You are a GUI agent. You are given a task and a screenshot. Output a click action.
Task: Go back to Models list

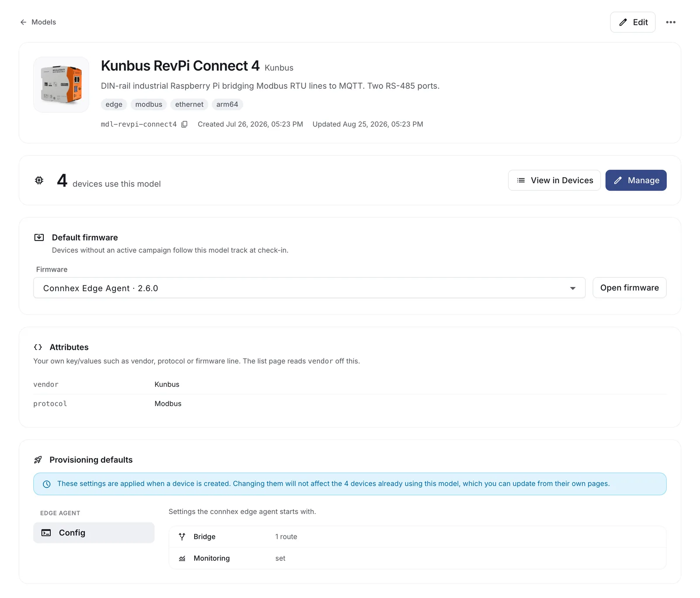pyautogui.click(x=38, y=22)
